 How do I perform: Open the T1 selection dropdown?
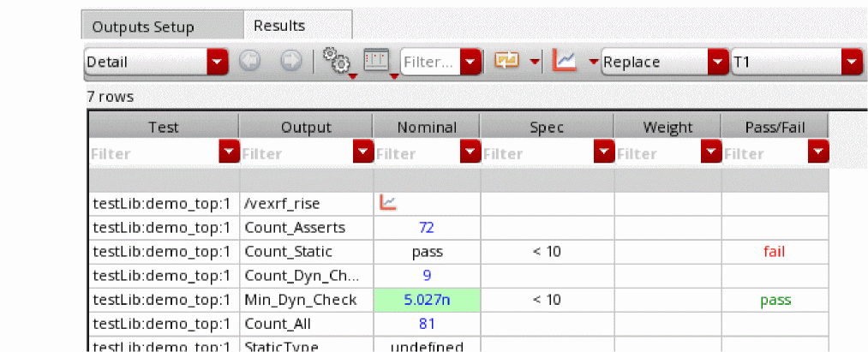795,62
